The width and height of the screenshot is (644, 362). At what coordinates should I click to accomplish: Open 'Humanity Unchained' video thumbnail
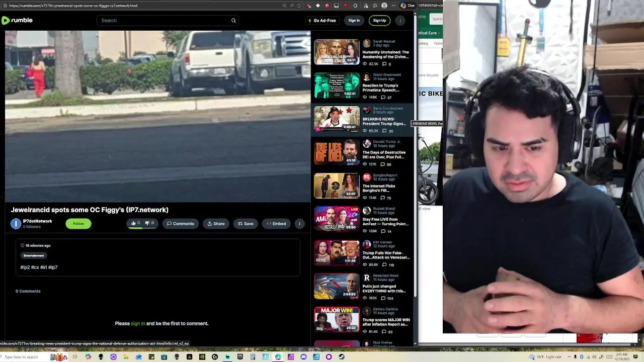[337, 52]
